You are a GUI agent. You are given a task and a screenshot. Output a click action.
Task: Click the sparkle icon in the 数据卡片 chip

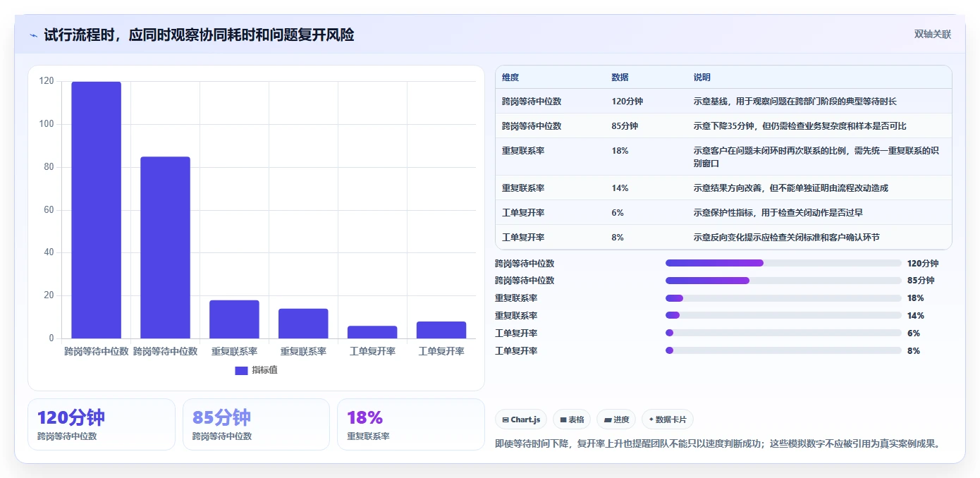[x=651, y=419]
